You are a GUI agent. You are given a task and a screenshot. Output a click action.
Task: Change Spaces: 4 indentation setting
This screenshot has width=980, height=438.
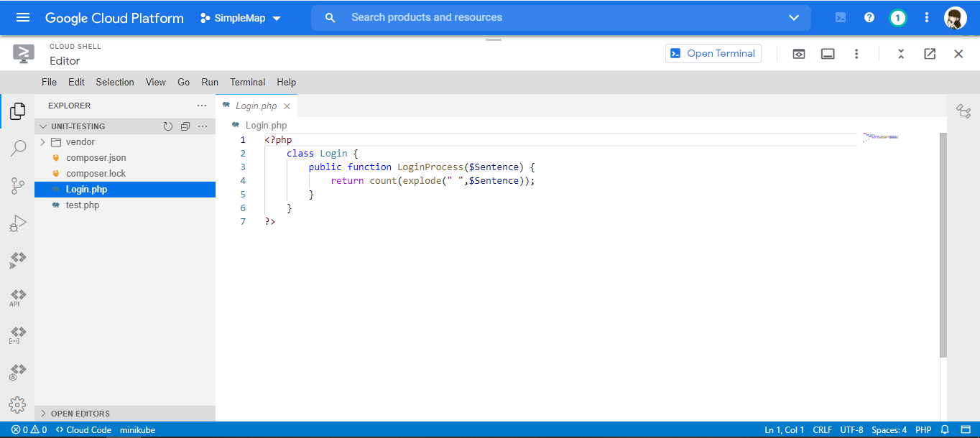coord(889,430)
